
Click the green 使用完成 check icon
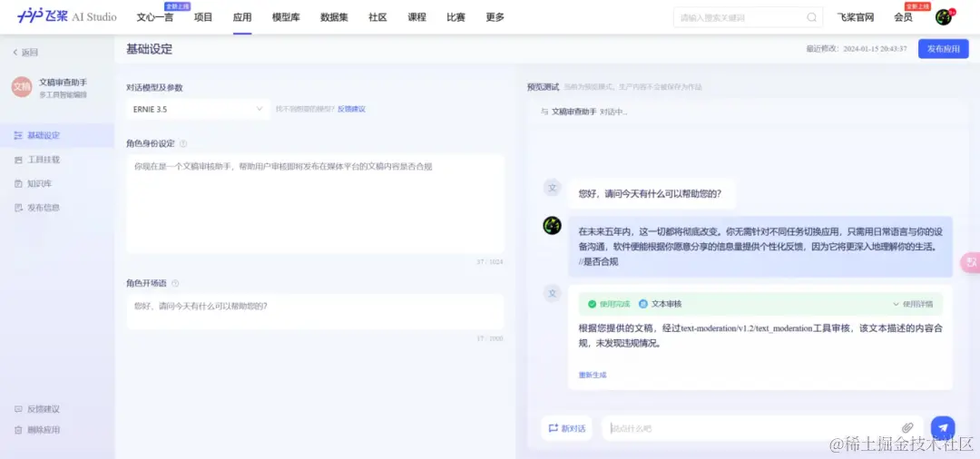coord(592,304)
